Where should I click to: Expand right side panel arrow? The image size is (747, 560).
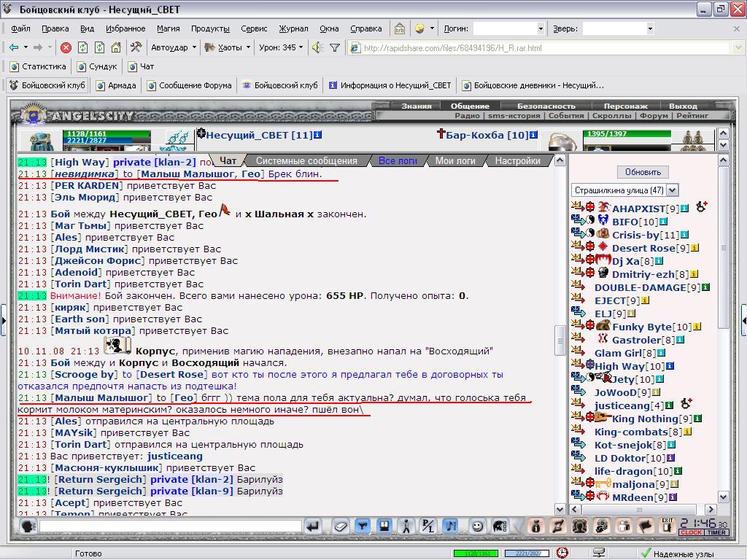coord(743,321)
